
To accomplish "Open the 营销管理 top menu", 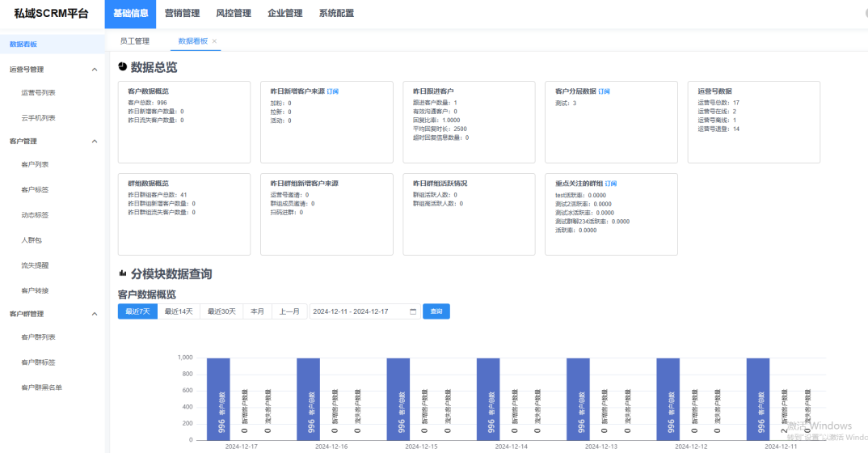I will 182,14.
